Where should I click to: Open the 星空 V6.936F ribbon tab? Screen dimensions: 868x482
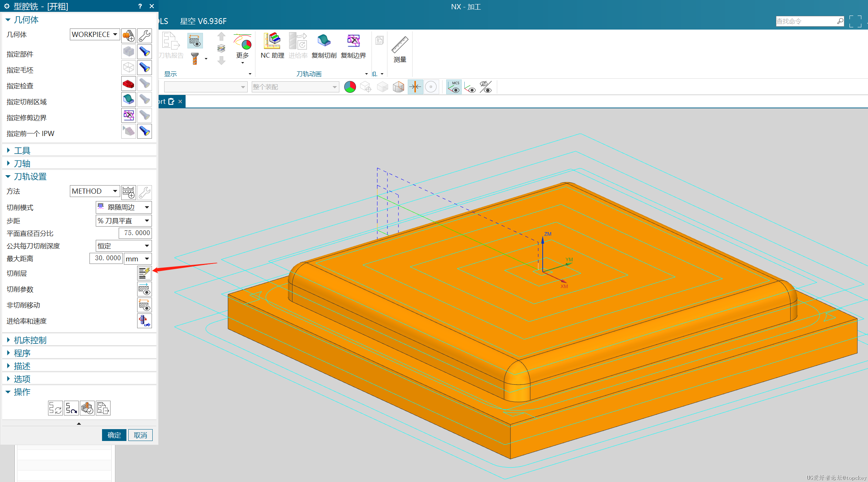pyautogui.click(x=203, y=21)
